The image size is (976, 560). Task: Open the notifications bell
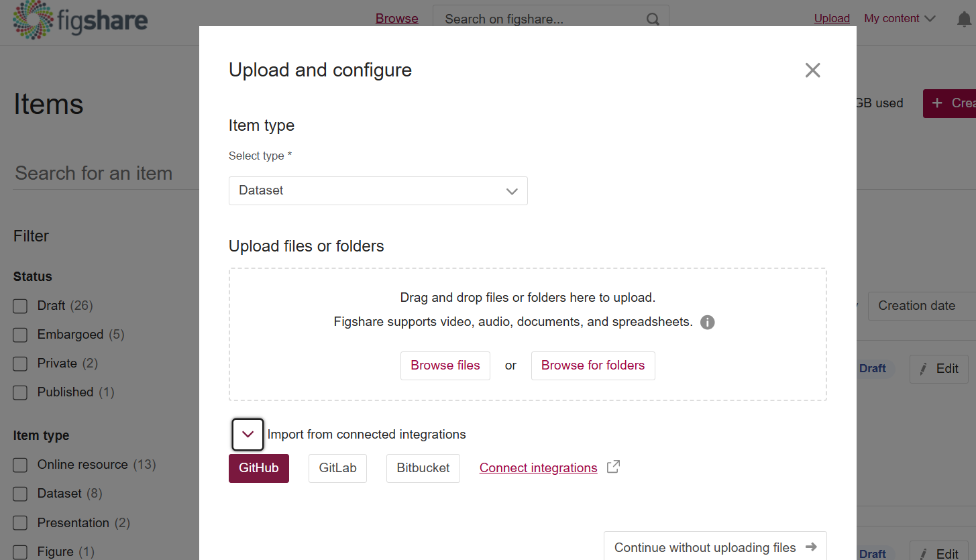tap(963, 19)
